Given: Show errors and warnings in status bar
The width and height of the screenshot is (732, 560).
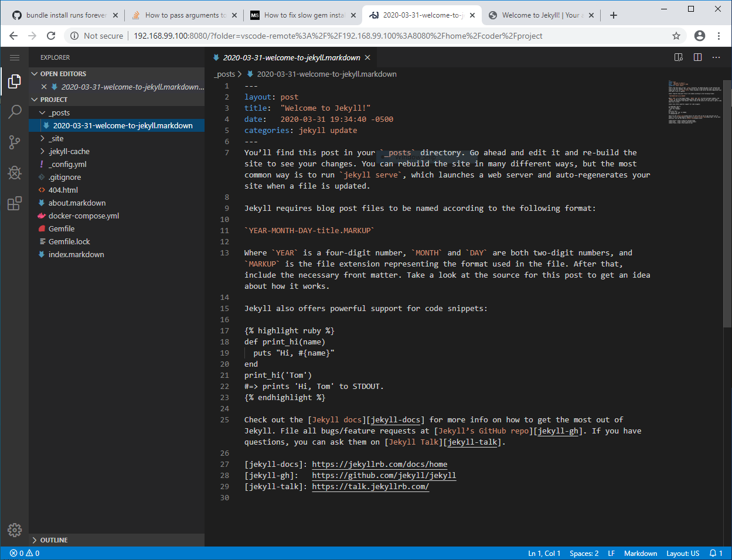Looking at the screenshot, I should point(25,553).
